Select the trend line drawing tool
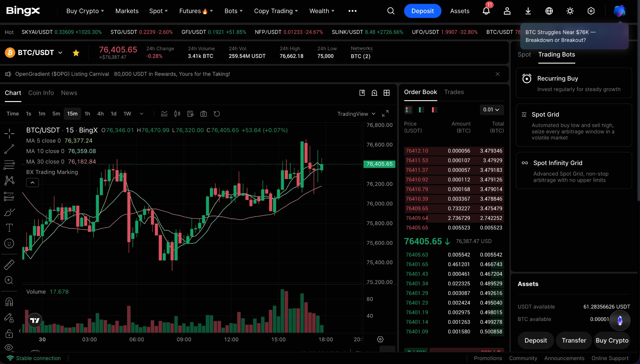Viewport: 640px width, 364px height. 9,149
